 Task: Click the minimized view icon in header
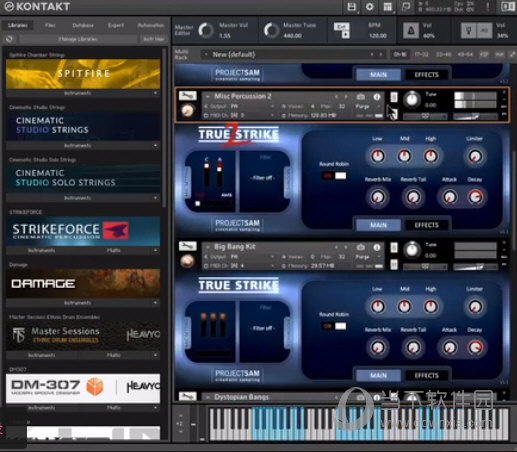click(x=406, y=7)
